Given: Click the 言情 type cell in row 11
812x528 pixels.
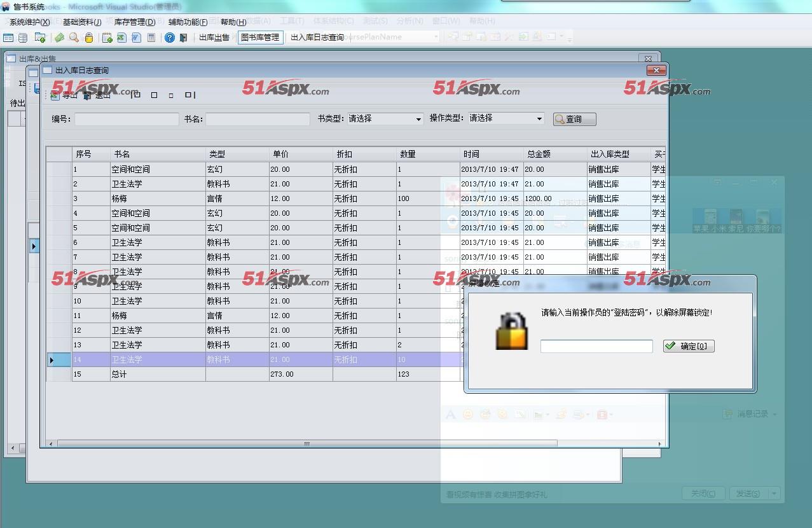Looking at the screenshot, I should point(237,316).
